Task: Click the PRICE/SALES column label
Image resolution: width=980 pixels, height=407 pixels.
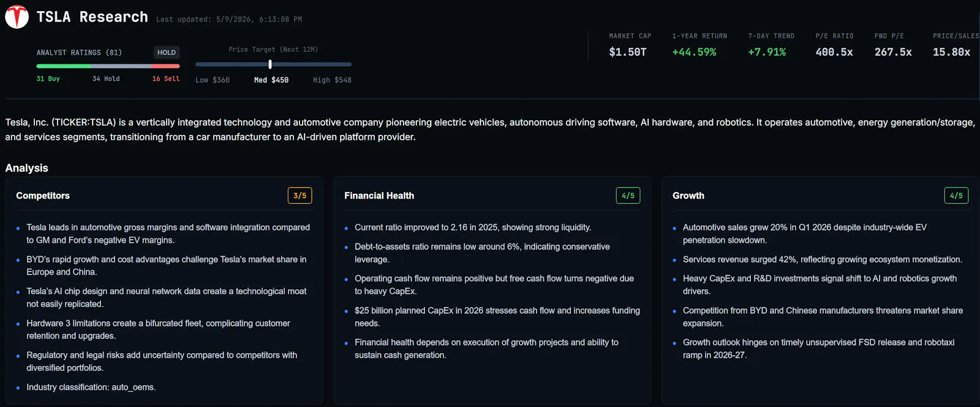Action: [x=956, y=36]
